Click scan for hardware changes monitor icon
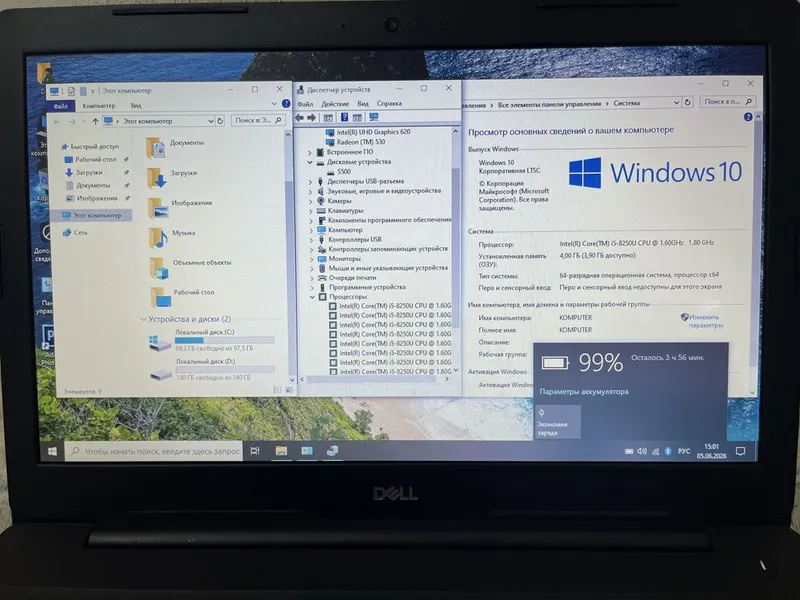The width and height of the screenshot is (800, 600). point(374,117)
